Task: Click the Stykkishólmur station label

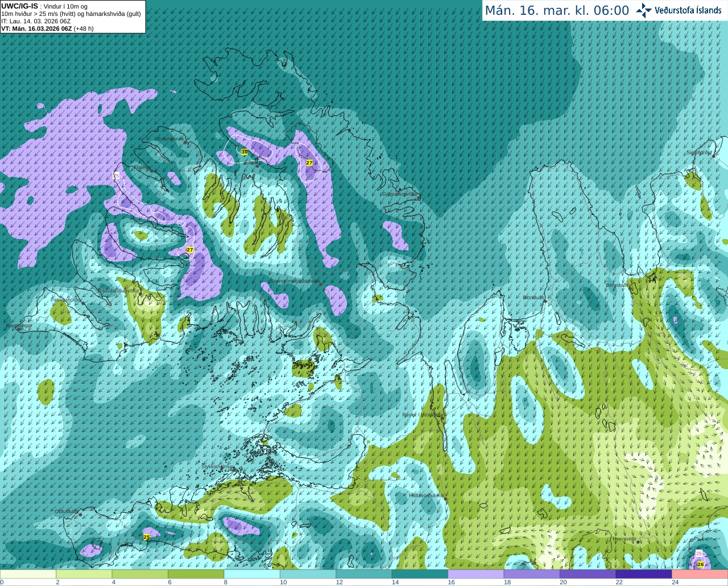Action: (x=217, y=467)
